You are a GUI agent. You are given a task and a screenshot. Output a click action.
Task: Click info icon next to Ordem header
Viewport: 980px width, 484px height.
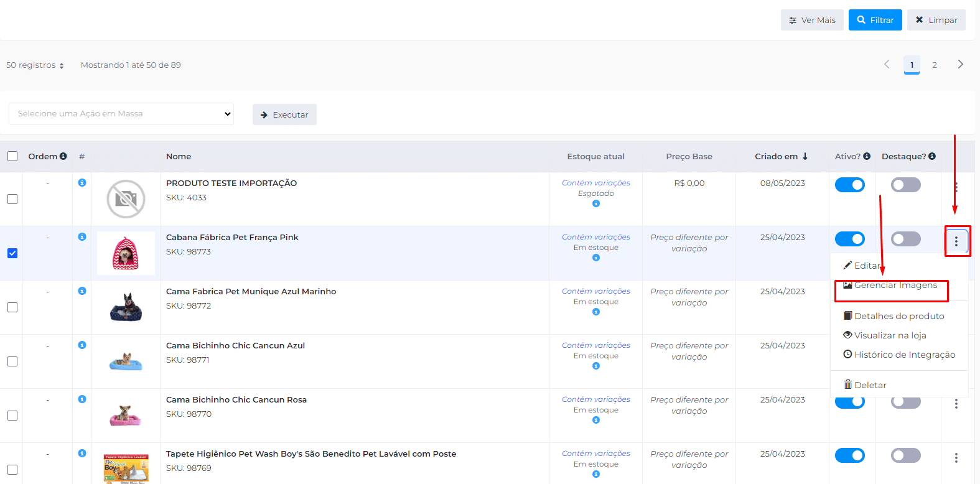click(x=63, y=156)
